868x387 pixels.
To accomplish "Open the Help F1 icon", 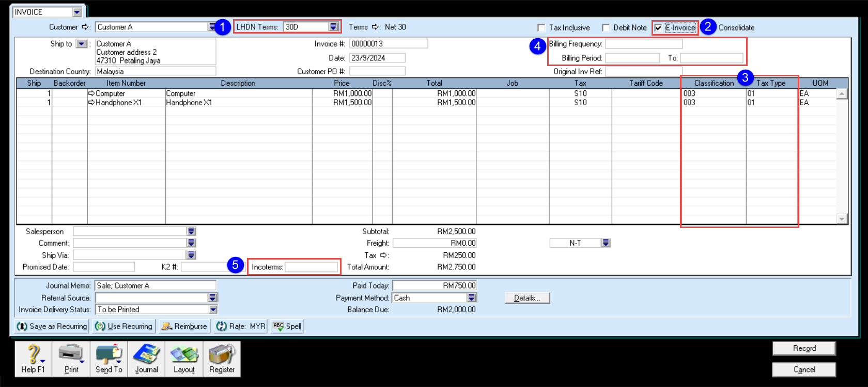I will (x=33, y=359).
